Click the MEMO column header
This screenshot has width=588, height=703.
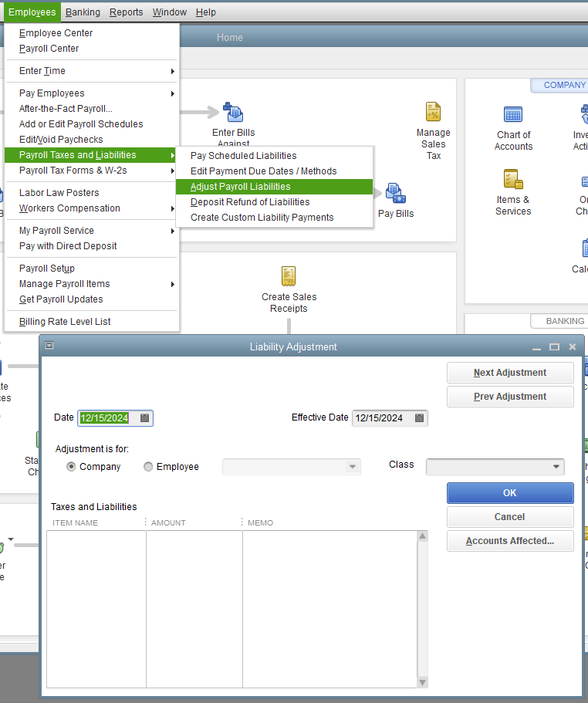tap(260, 522)
